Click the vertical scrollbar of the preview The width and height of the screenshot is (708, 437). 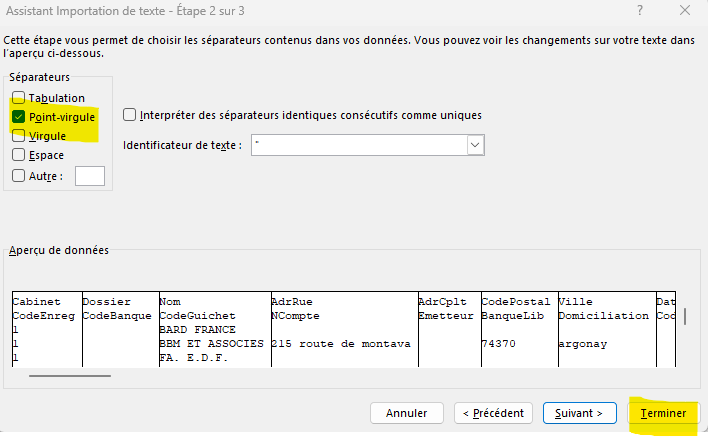pos(685,316)
